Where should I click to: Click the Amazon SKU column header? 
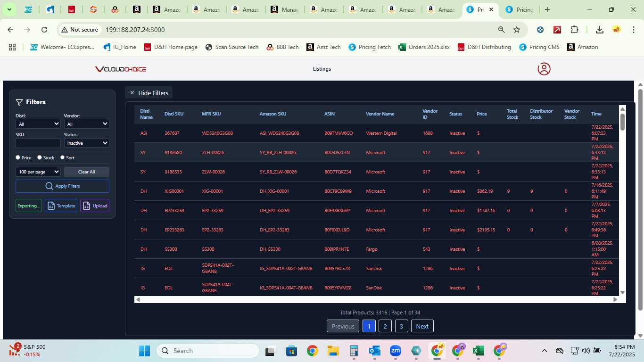273,114
